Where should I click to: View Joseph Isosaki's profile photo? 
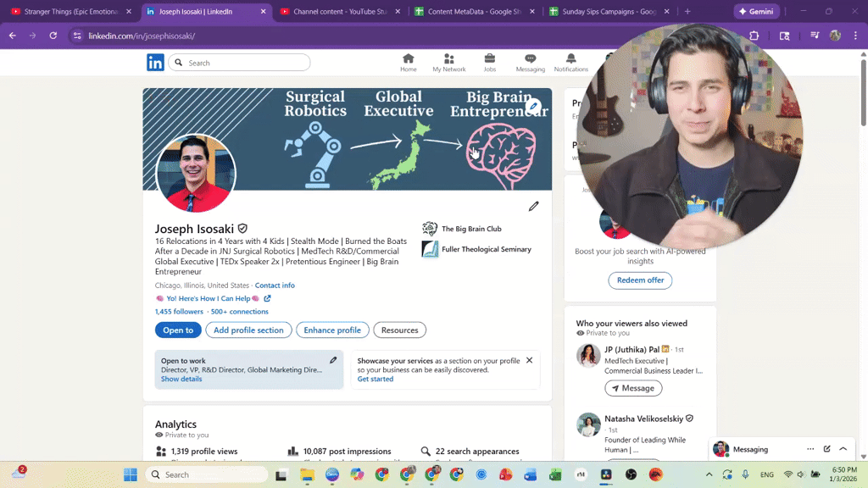coord(196,173)
